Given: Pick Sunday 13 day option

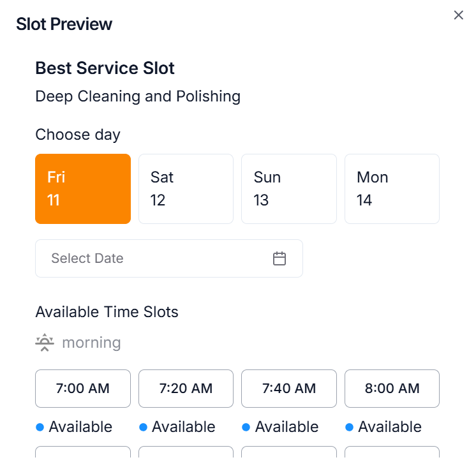Looking at the screenshot, I should [x=288, y=189].
